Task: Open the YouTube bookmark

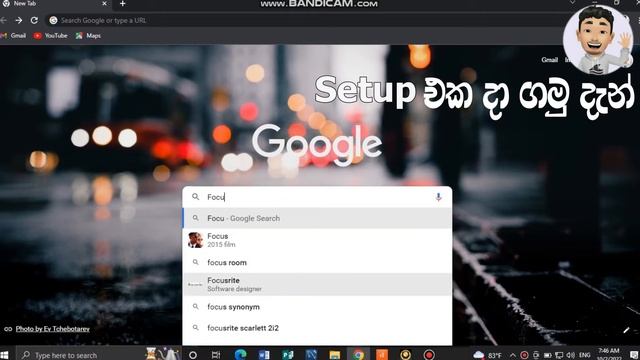Action: [51, 36]
